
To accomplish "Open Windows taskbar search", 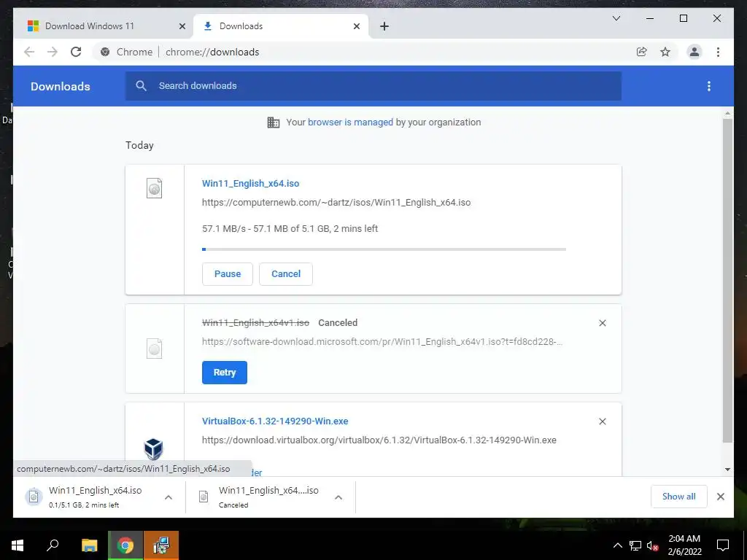I will (x=53, y=545).
